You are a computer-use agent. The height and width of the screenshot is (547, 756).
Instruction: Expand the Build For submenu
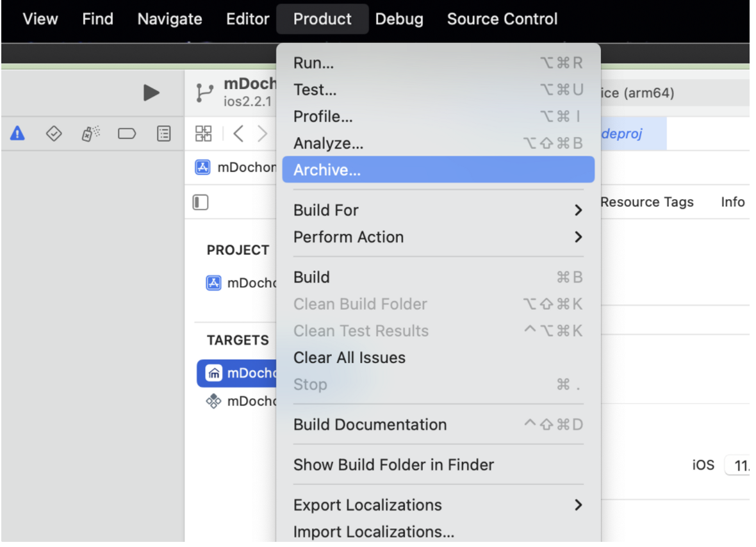pyautogui.click(x=438, y=210)
